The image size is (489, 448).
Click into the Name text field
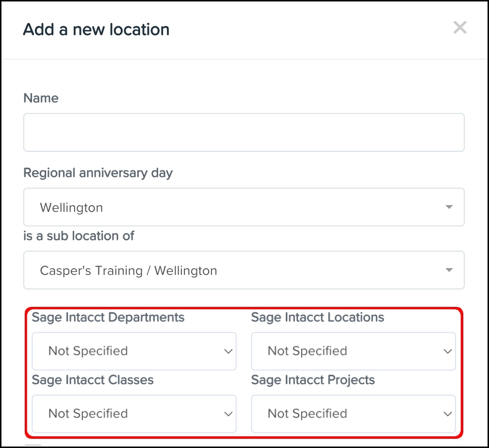click(244, 132)
